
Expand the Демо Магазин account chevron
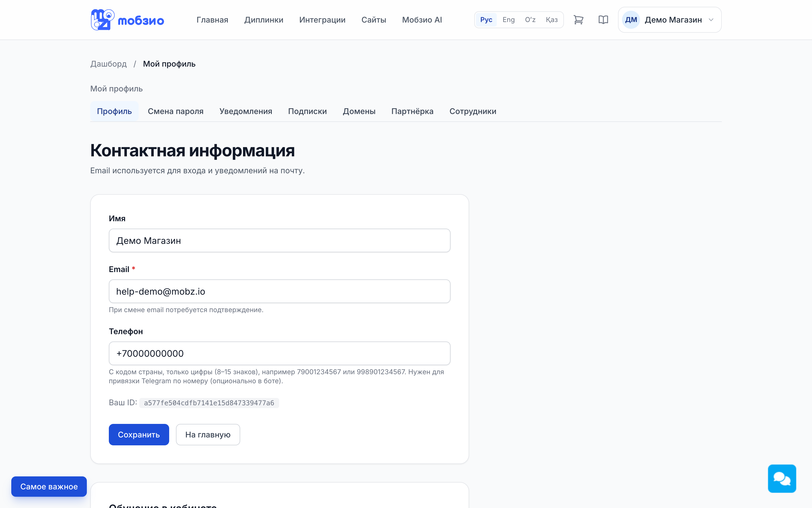click(711, 20)
